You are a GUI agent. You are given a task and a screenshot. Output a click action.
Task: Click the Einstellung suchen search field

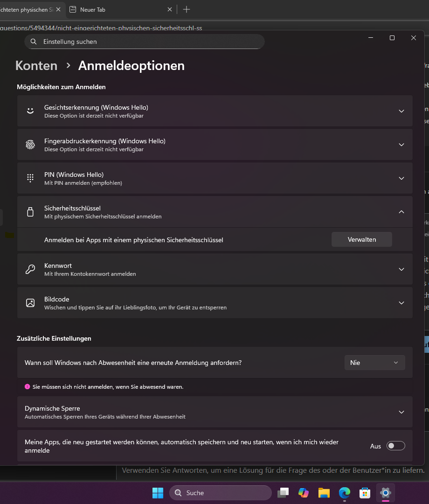pos(145,42)
